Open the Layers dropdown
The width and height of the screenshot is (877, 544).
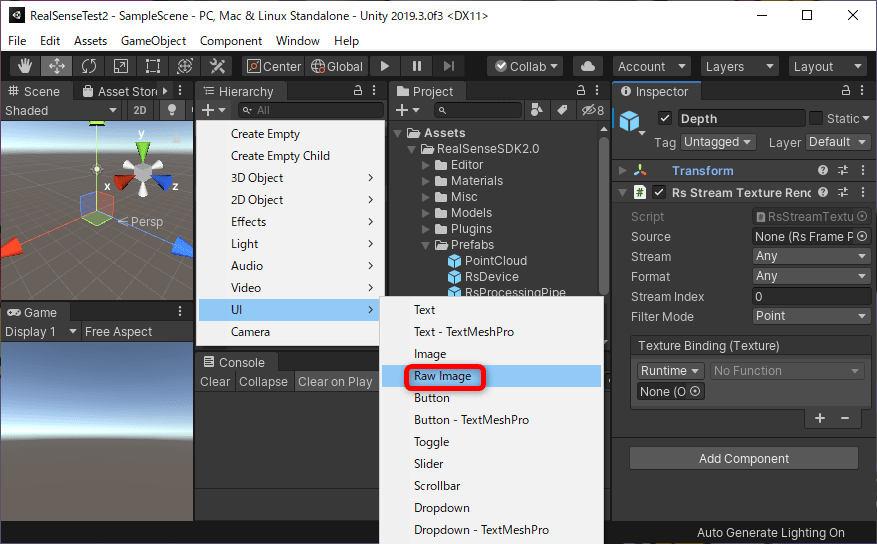coord(739,67)
